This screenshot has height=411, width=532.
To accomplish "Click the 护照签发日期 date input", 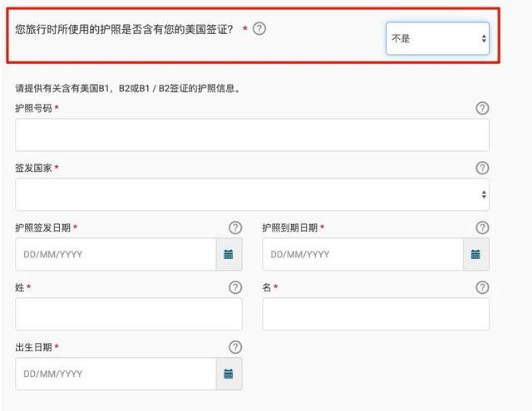I will pos(116,254).
